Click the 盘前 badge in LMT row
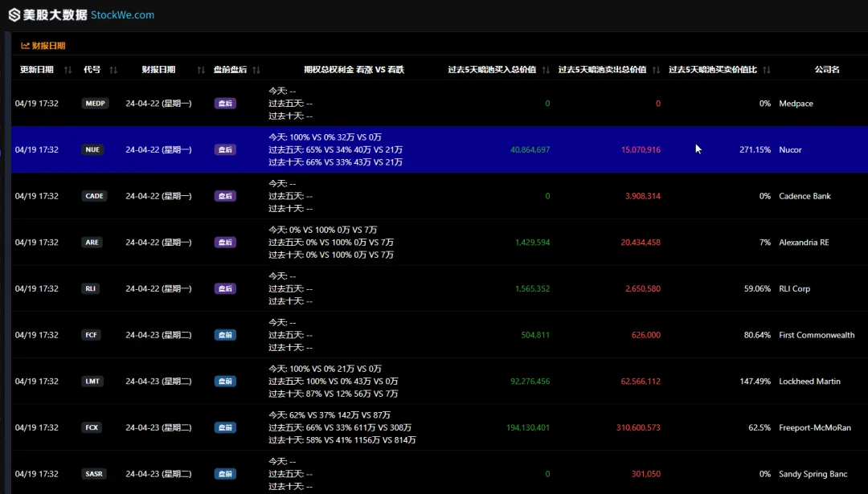 click(225, 382)
